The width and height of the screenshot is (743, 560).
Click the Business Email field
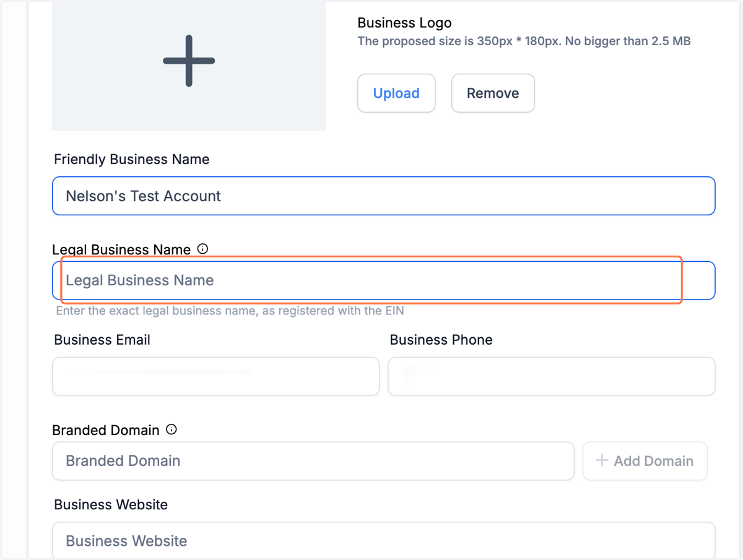pyautogui.click(x=215, y=376)
